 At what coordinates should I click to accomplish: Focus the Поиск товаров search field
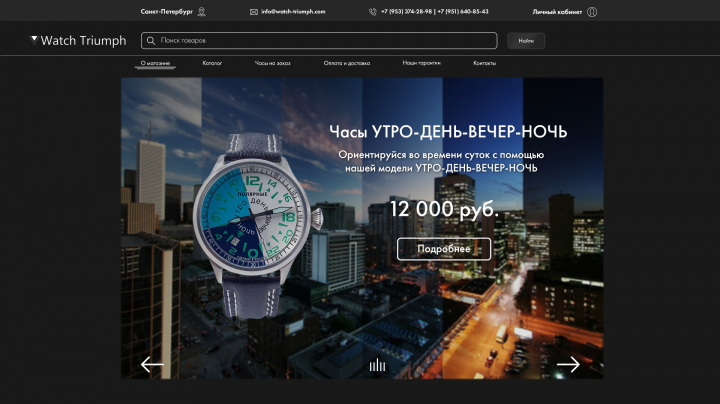pos(319,40)
